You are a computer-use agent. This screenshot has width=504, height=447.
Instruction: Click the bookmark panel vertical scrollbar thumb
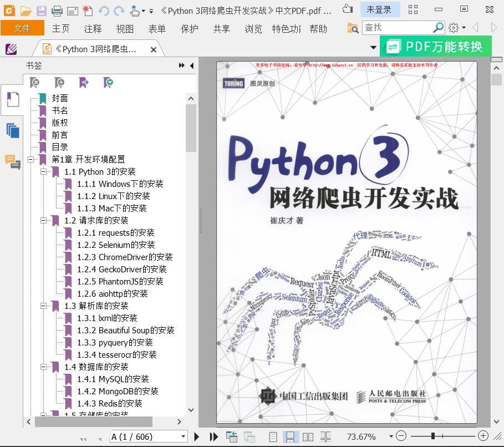(191, 128)
